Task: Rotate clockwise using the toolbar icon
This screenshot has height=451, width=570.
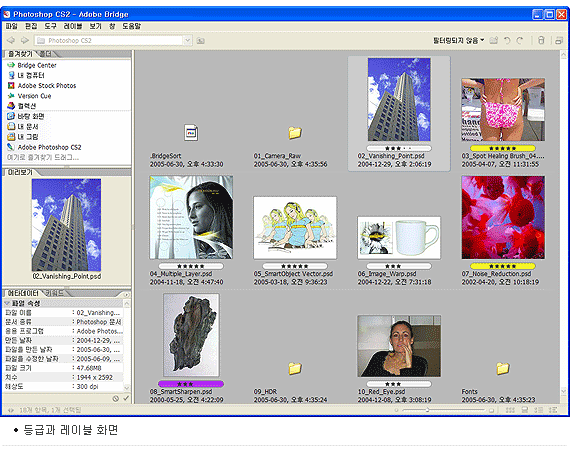Action: click(520, 40)
